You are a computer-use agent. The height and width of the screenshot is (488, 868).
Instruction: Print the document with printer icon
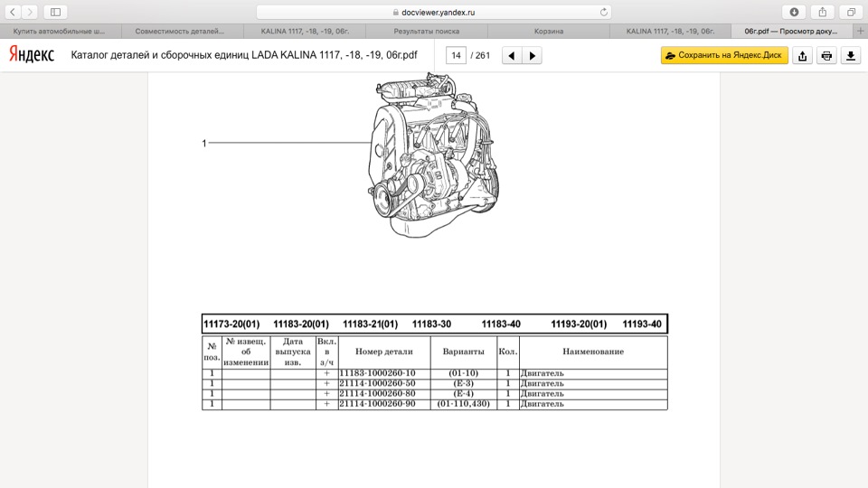pyautogui.click(x=826, y=55)
